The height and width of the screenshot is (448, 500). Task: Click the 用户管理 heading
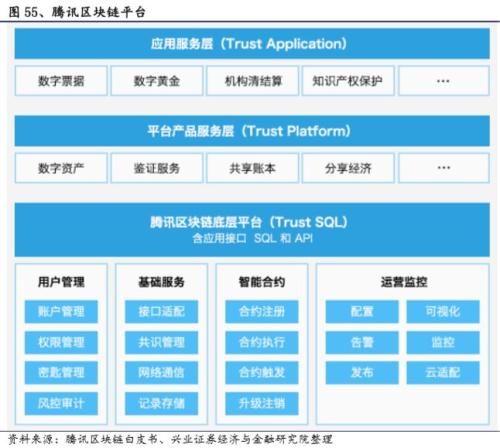(x=61, y=282)
